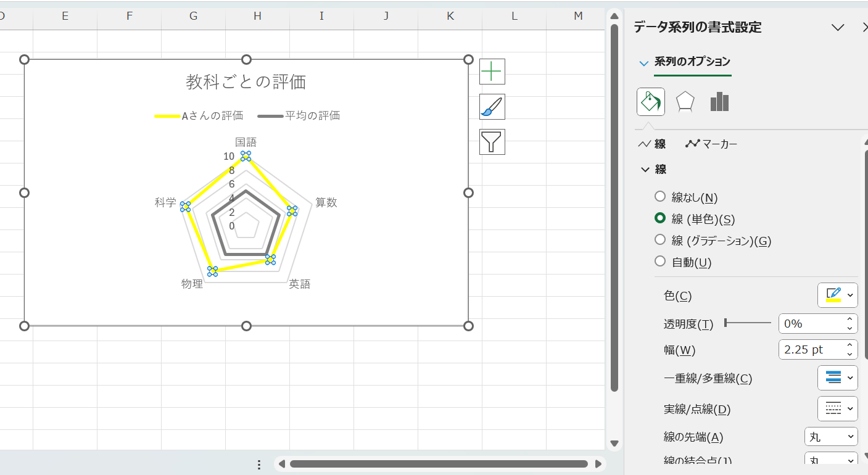
Task: Close the データ系列の書式設定 pane
Action: click(x=865, y=27)
